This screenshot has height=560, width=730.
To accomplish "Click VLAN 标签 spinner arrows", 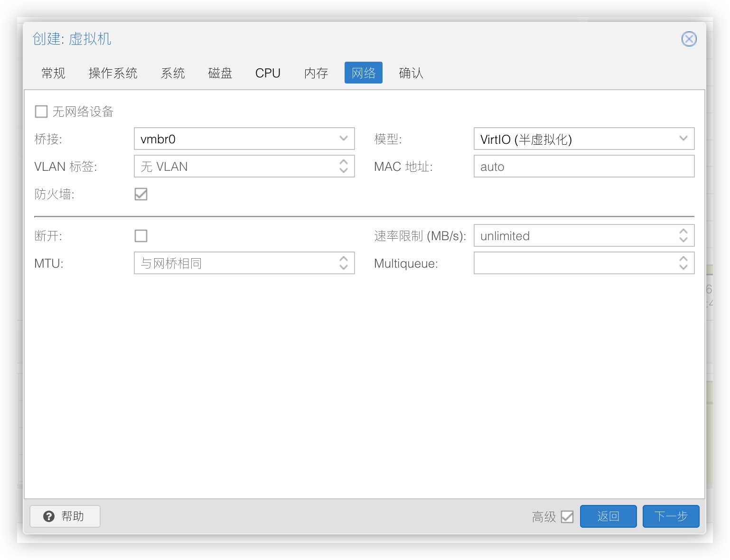I will pos(344,166).
